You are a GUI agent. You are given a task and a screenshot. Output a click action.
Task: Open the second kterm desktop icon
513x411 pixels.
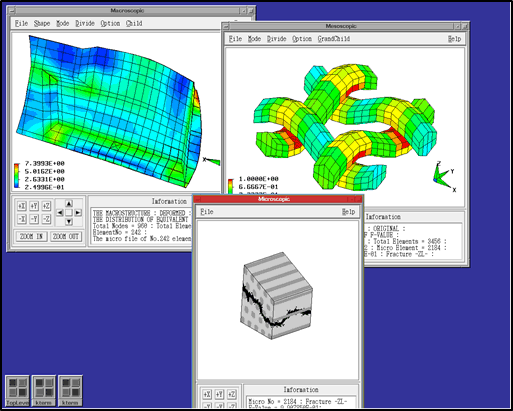click(x=70, y=391)
